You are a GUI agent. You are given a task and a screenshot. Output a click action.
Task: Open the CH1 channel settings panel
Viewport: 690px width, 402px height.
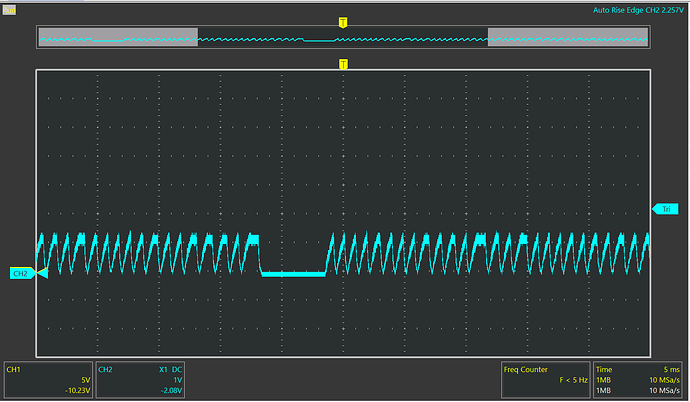48,379
